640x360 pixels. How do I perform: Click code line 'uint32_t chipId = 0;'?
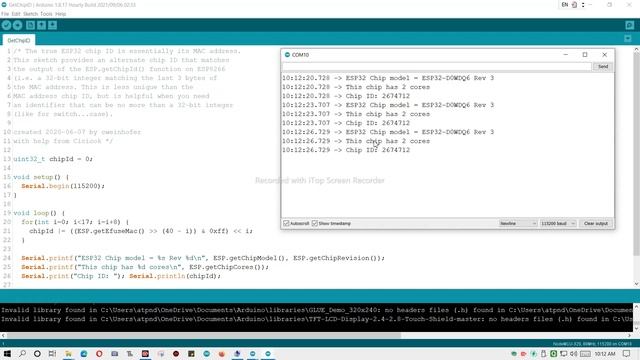click(53, 159)
